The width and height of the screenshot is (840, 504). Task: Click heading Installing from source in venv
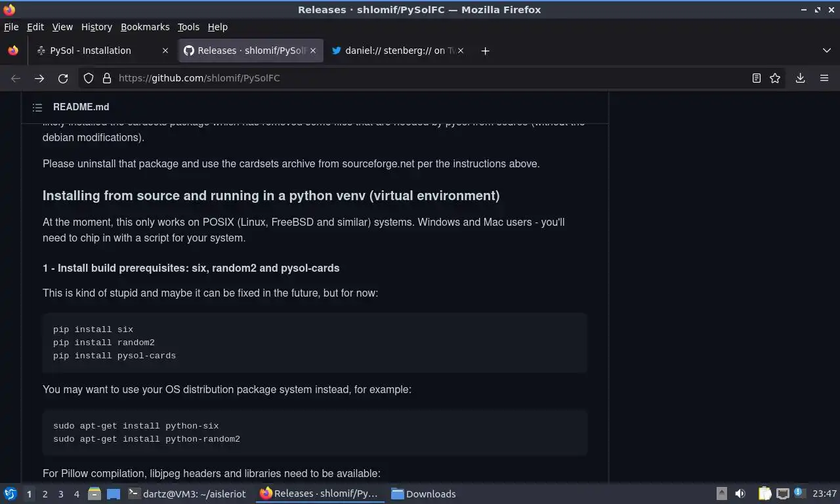(x=271, y=196)
